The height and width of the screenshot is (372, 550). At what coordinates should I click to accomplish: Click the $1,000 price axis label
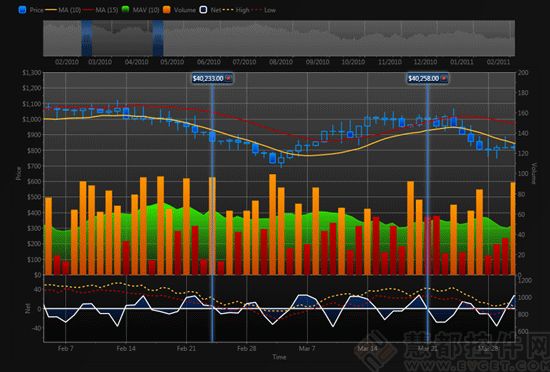click(32, 119)
